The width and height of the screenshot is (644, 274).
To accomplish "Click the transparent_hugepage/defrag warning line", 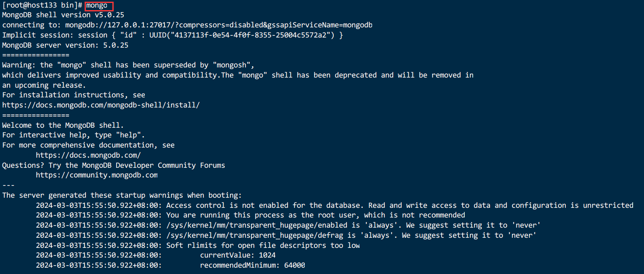I will point(286,235).
